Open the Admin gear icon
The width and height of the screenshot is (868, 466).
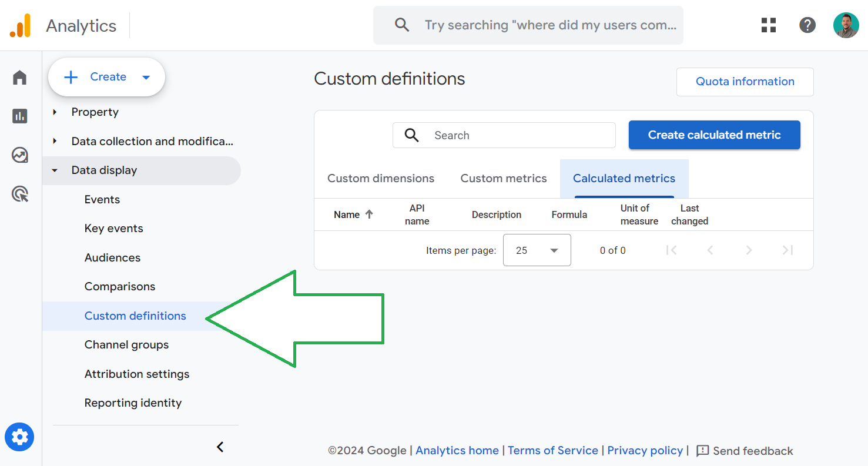pyautogui.click(x=20, y=437)
